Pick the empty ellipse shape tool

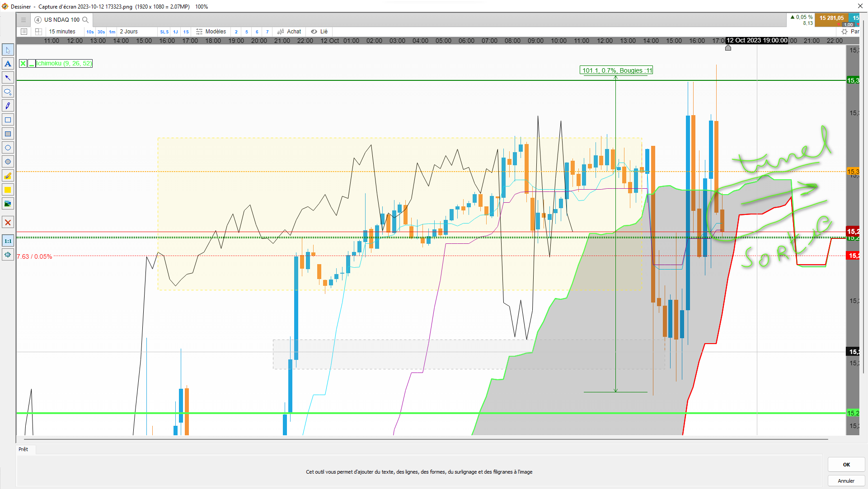[x=8, y=148]
